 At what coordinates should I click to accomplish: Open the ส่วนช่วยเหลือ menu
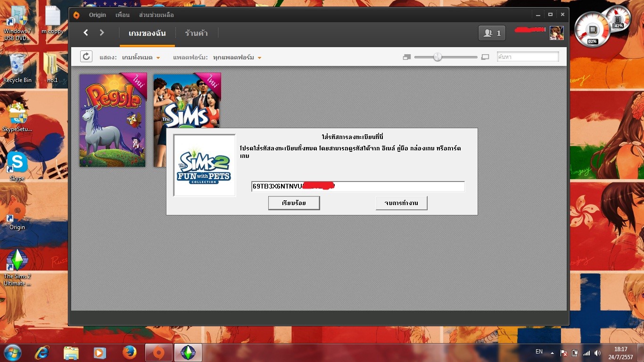(x=157, y=15)
